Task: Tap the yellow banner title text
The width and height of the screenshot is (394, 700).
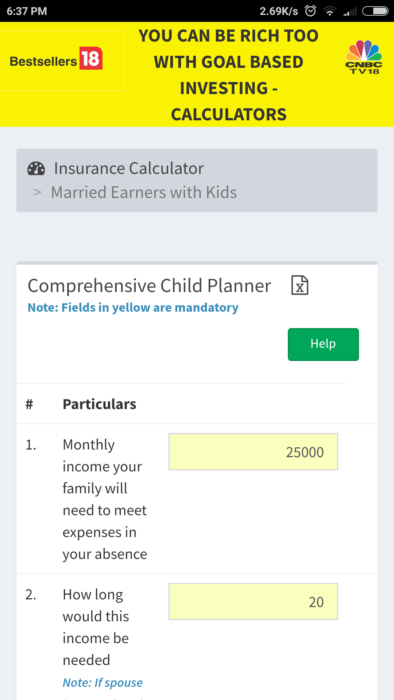Action: (x=228, y=75)
